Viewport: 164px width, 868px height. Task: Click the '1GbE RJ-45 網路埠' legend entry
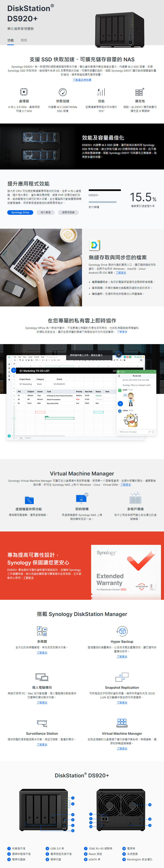coord(98,849)
